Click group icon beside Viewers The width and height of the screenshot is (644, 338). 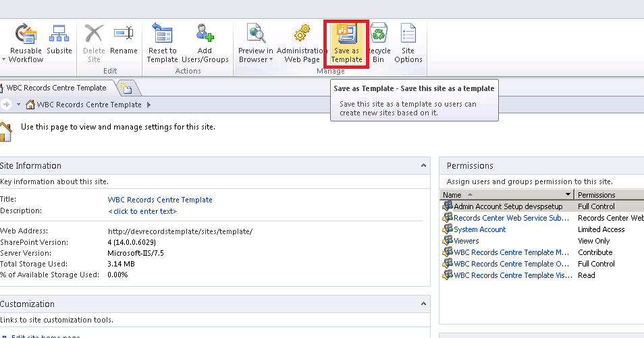[448, 240]
